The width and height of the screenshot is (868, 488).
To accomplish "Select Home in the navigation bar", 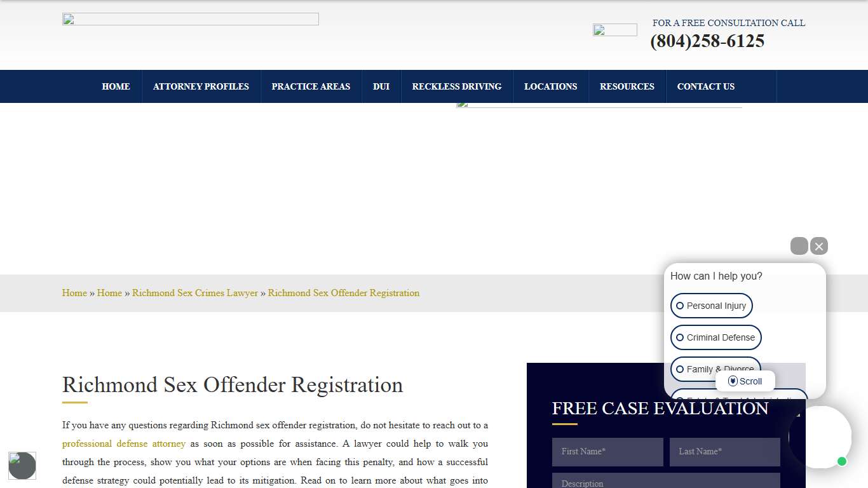I will tap(116, 86).
